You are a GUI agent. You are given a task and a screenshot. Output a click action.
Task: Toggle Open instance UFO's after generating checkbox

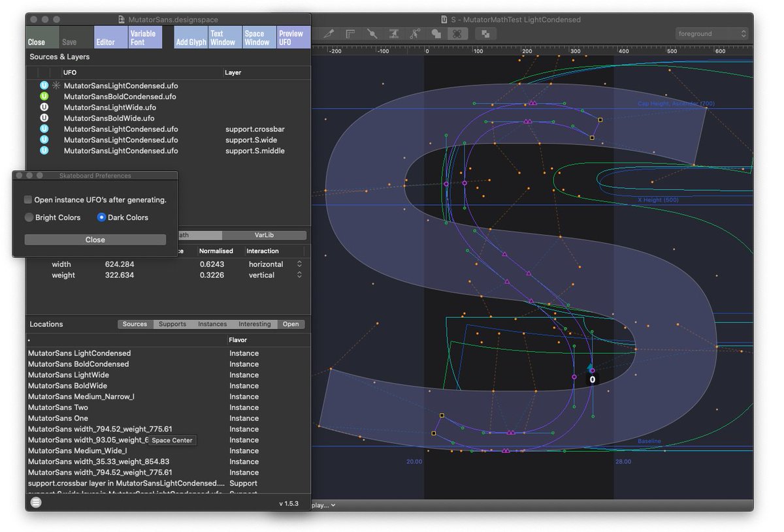tap(28, 200)
